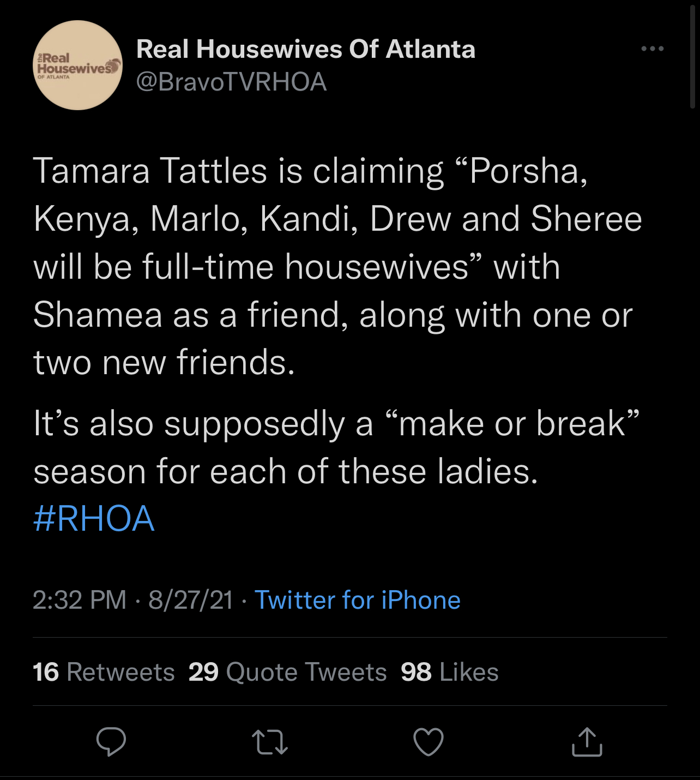Visit the @BravoTVRHOA handle
The width and height of the screenshot is (700, 780).
[x=231, y=82]
